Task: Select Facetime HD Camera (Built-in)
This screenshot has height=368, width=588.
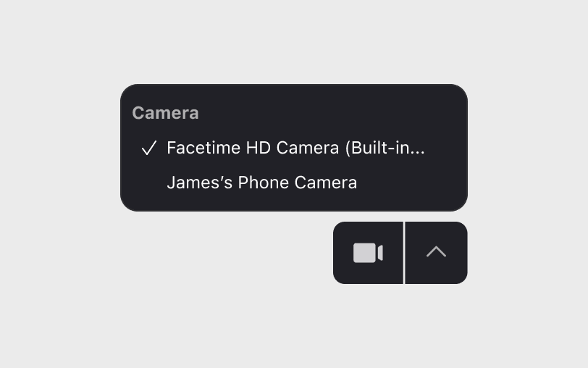Action: tap(295, 148)
